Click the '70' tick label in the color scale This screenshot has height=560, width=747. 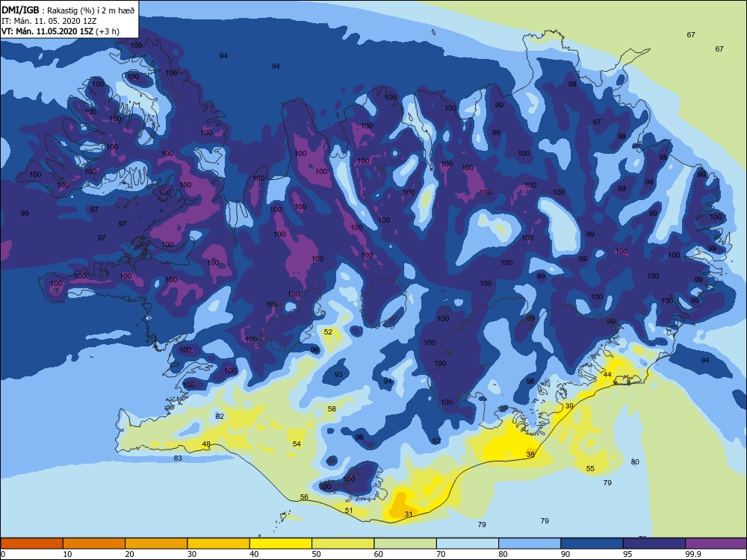tap(441, 554)
